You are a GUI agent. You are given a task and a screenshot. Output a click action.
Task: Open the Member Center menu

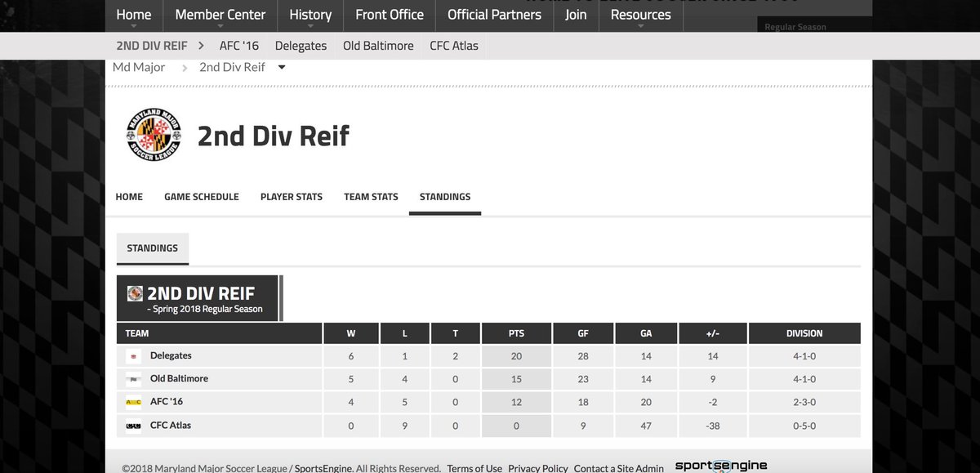tap(220, 15)
